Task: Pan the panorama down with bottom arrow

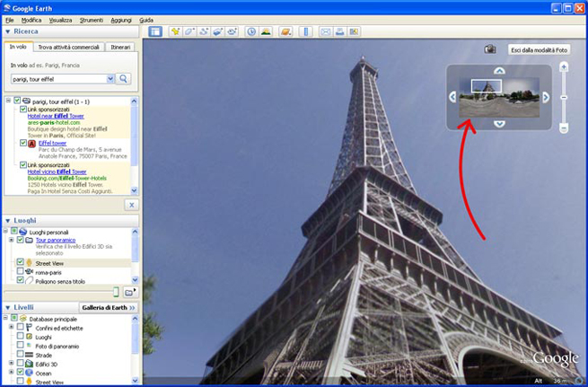Action: (x=499, y=124)
